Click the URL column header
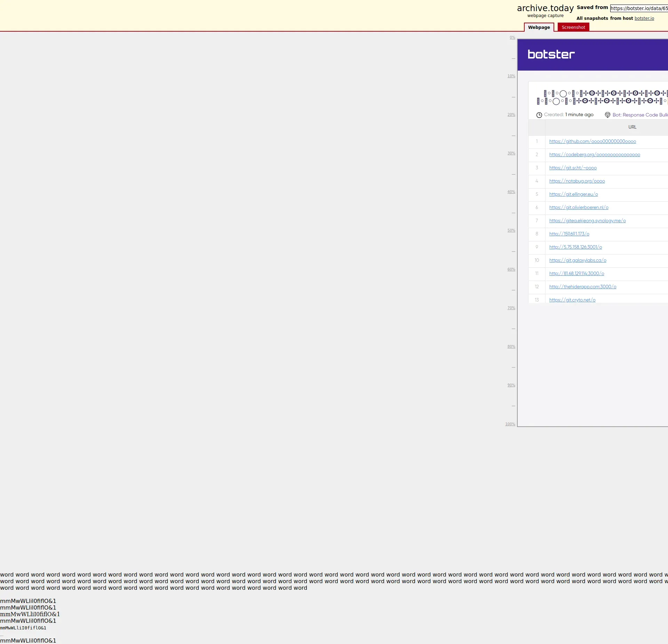The width and height of the screenshot is (668, 644). pyautogui.click(x=632, y=127)
